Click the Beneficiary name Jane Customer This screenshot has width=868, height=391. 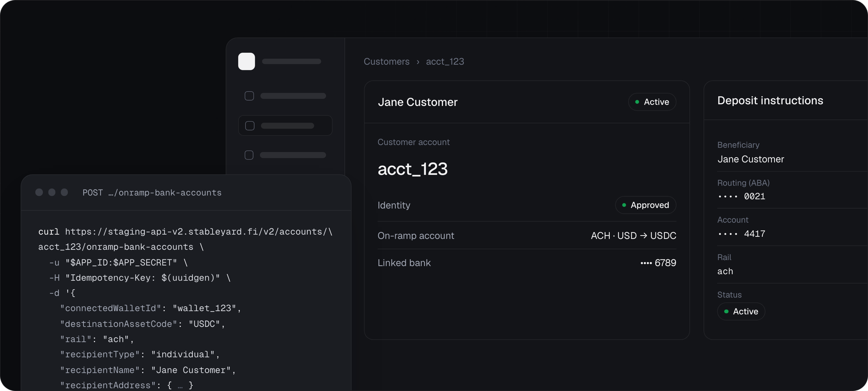click(x=750, y=159)
